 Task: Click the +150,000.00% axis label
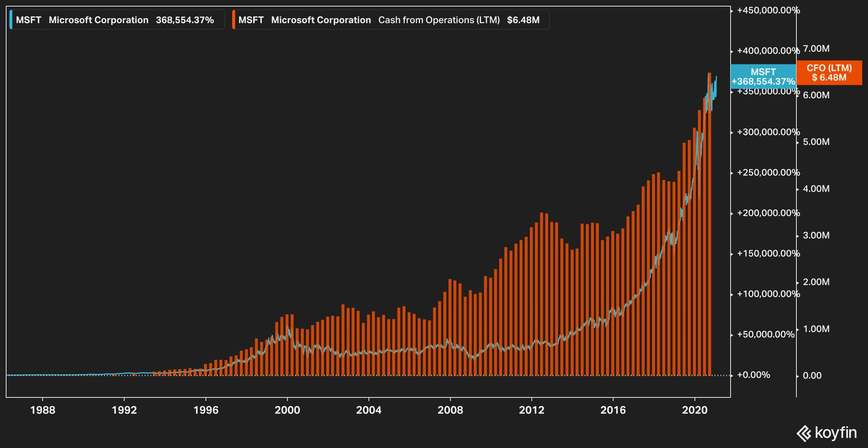[768, 253]
